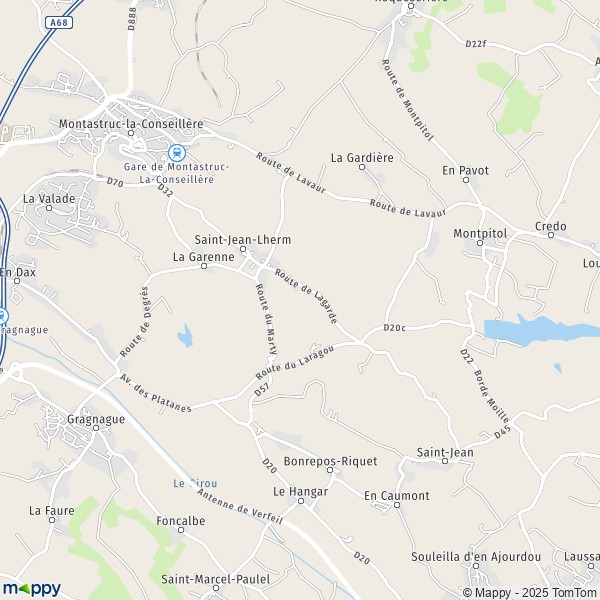Select the Bonrepos-Riquet place marker
Viewport: 600px width, 600px height.
[x=330, y=470]
